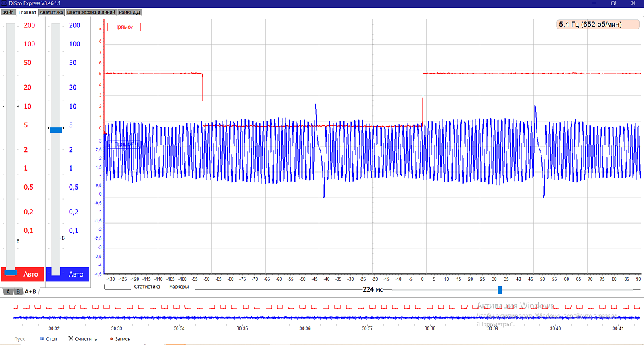644x345 pixels.
Task: Click the red record dot icon
Action: [x=111, y=338]
